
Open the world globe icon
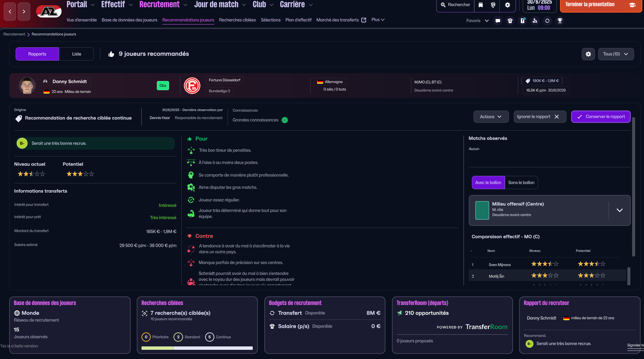pos(493,5)
